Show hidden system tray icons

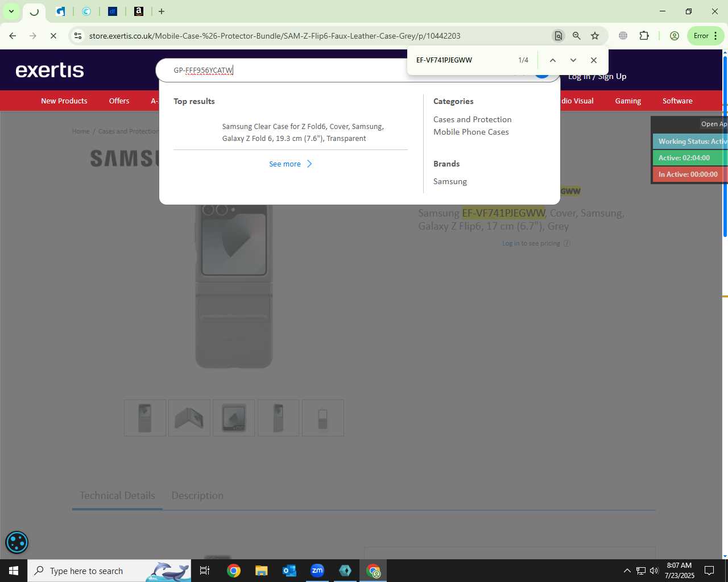pyautogui.click(x=627, y=571)
